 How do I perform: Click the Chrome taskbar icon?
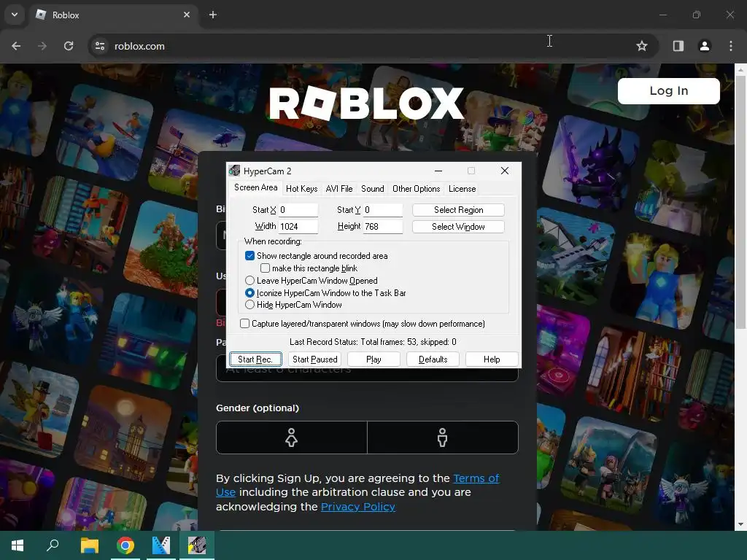(x=125, y=545)
